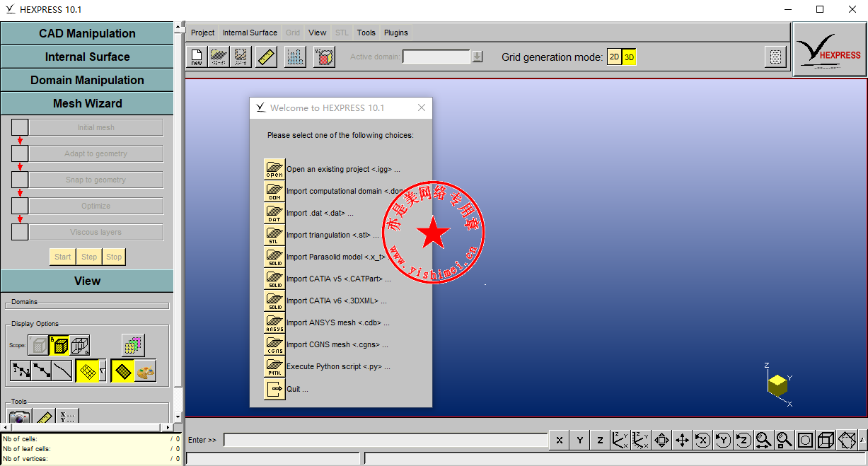Click the rotated square view icon
The height and width of the screenshot is (466, 868).
(x=847, y=440)
